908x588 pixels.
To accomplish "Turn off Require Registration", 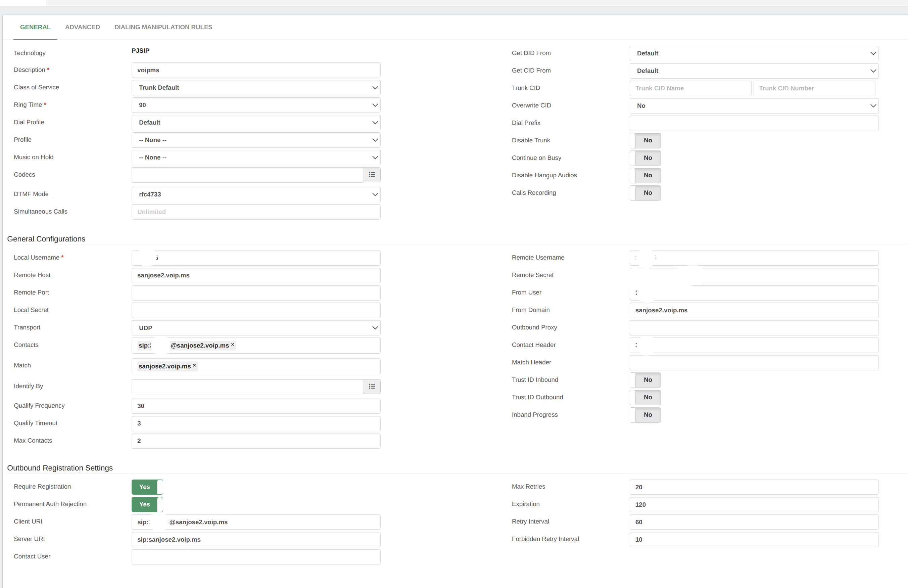I will pos(147,487).
